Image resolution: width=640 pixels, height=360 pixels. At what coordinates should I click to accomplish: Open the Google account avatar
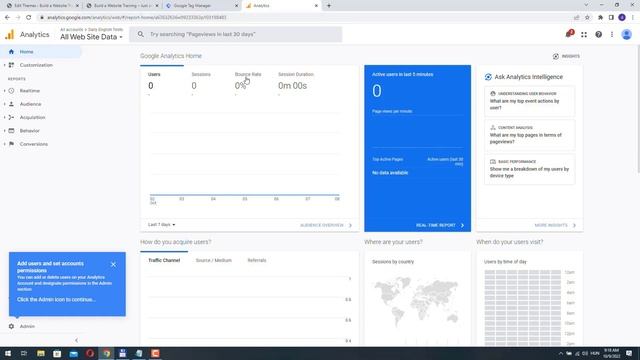click(627, 34)
